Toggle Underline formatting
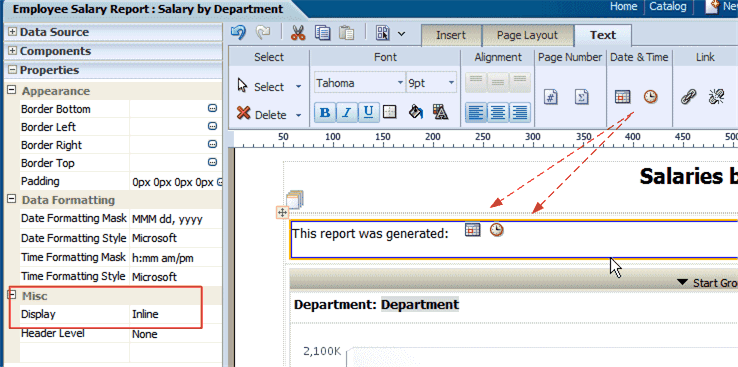This screenshot has height=367, width=738. [x=369, y=112]
